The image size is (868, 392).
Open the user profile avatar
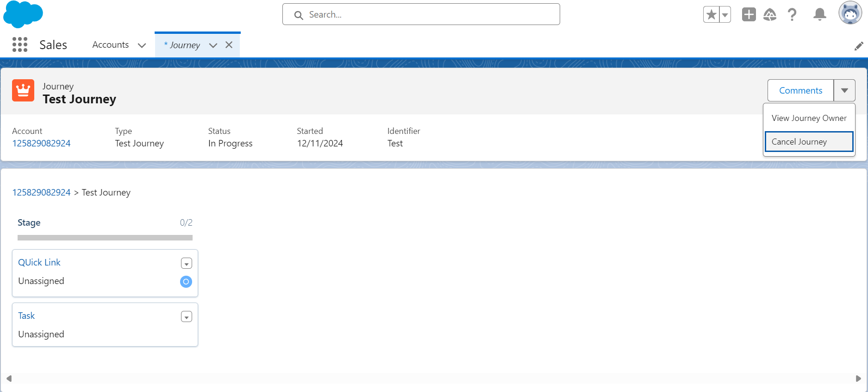click(x=850, y=13)
